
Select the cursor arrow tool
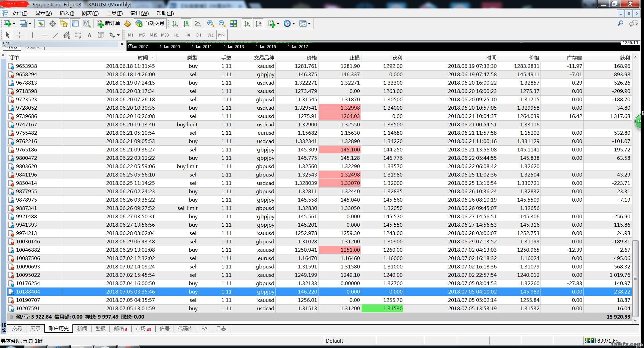[8, 35]
